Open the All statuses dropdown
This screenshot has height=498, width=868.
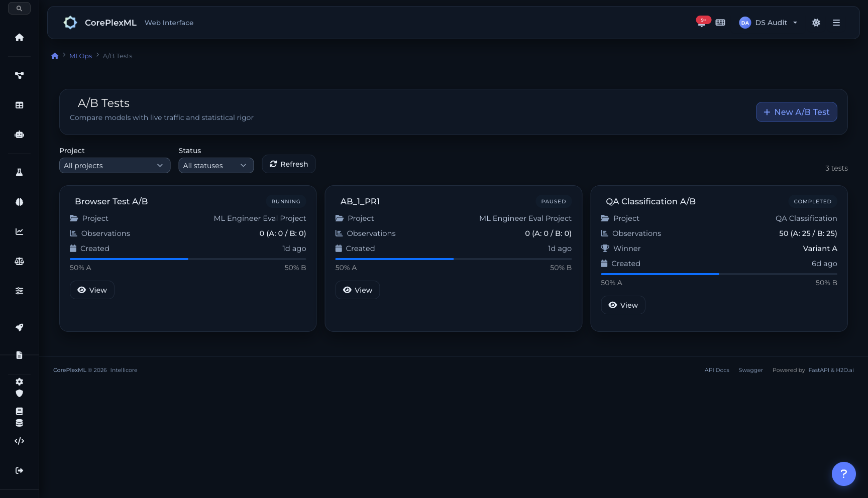click(x=216, y=165)
